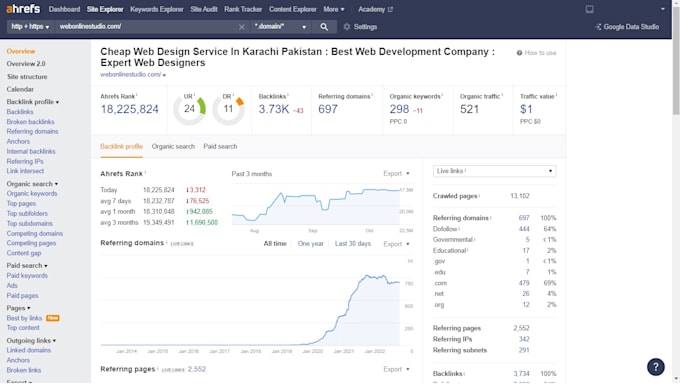Click the Academy external link
Viewport: 680px width, 384px height.
pos(375,9)
